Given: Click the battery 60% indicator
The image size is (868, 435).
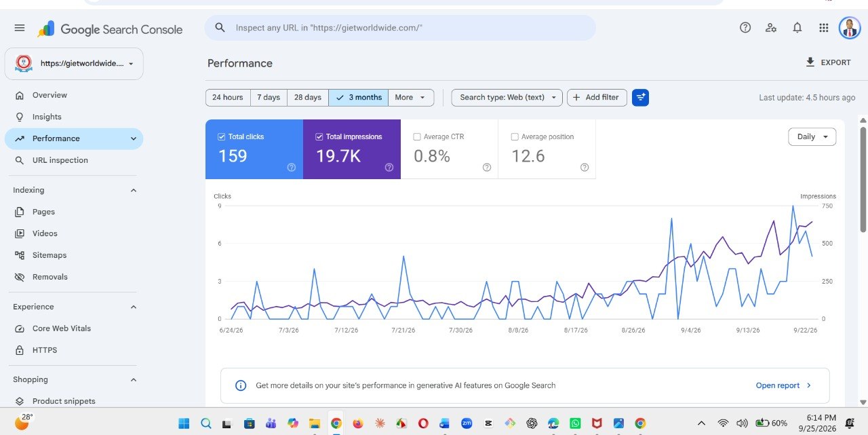Looking at the screenshot, I should tap(772, 423).
